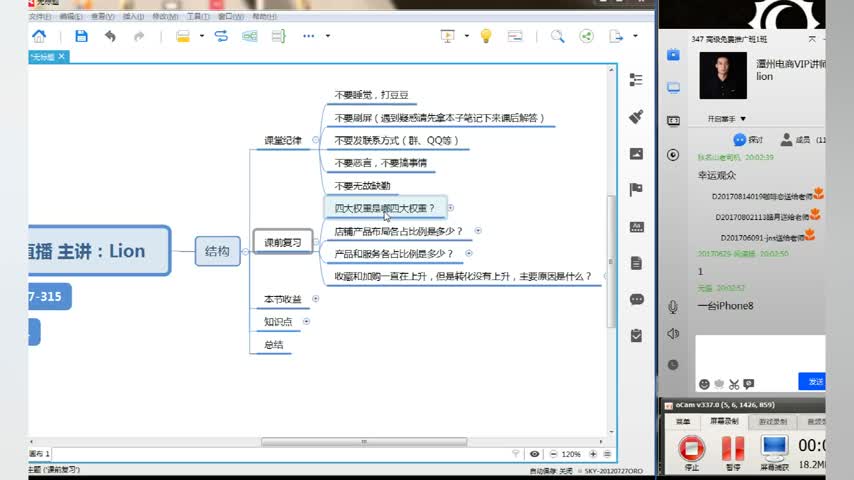854x480 pixels.
Task: Add a relationship line
Action: click(221, 36)
